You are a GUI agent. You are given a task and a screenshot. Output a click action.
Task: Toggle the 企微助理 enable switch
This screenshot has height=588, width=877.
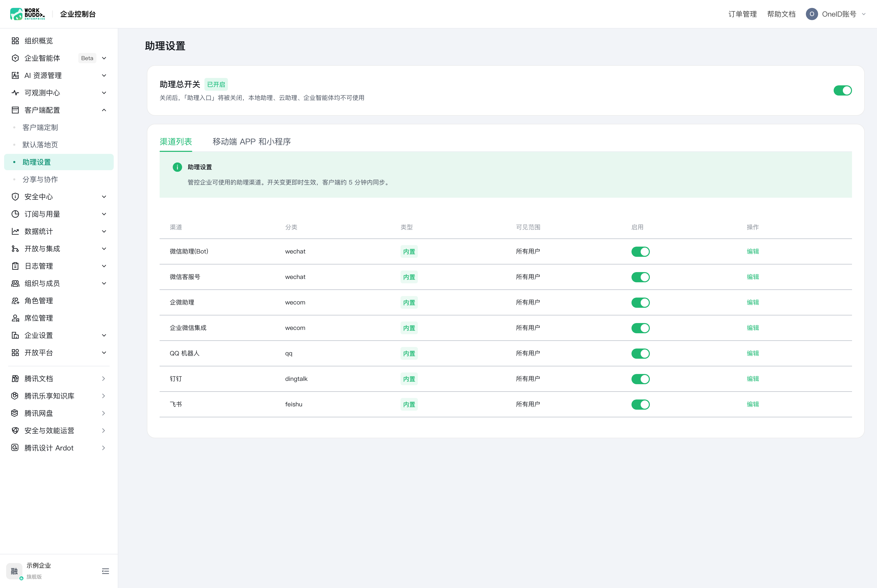pos(640,302)
